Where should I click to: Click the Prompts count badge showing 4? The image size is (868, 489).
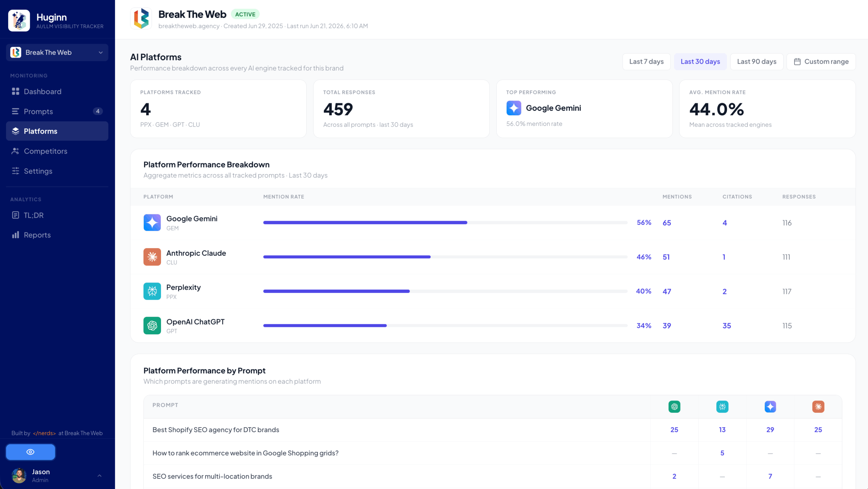98,111
